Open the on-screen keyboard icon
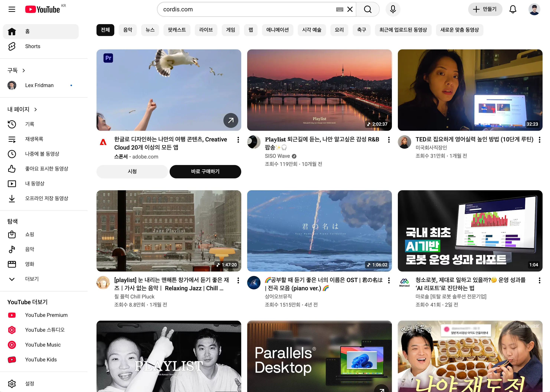Screen dimensions: 550x392 pyautogui.click(x=340, y=9)
